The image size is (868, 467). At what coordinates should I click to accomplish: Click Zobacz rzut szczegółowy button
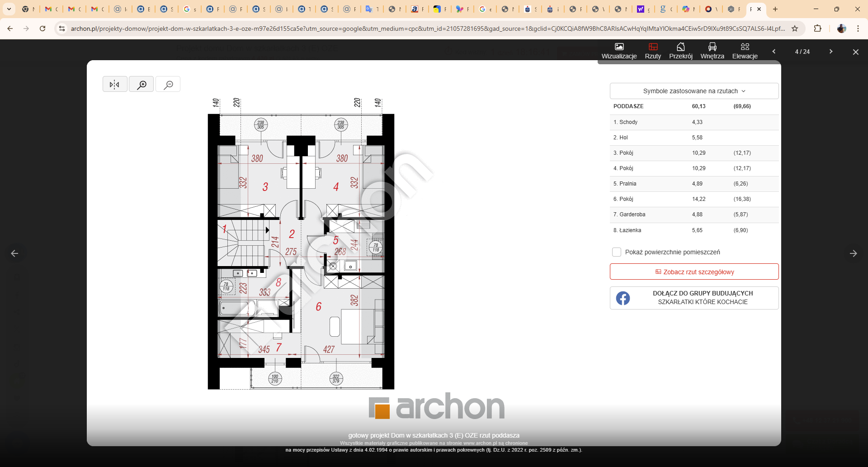coord(694,272)
